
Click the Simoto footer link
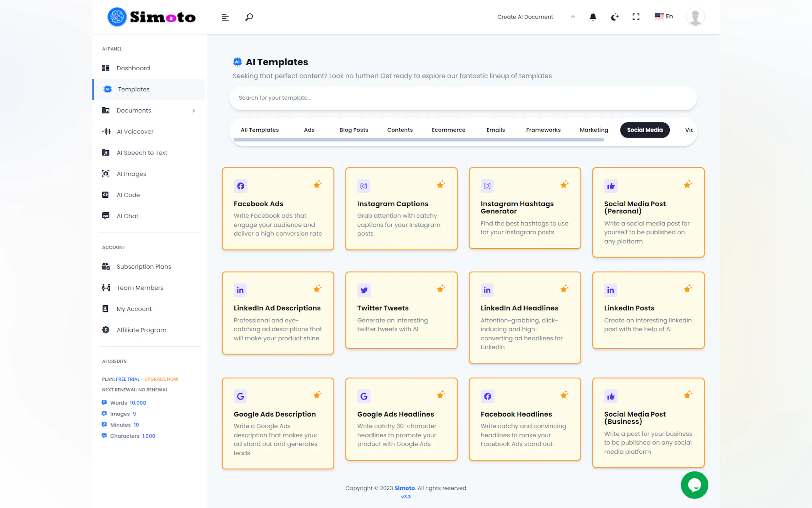(x=404, y=488)
